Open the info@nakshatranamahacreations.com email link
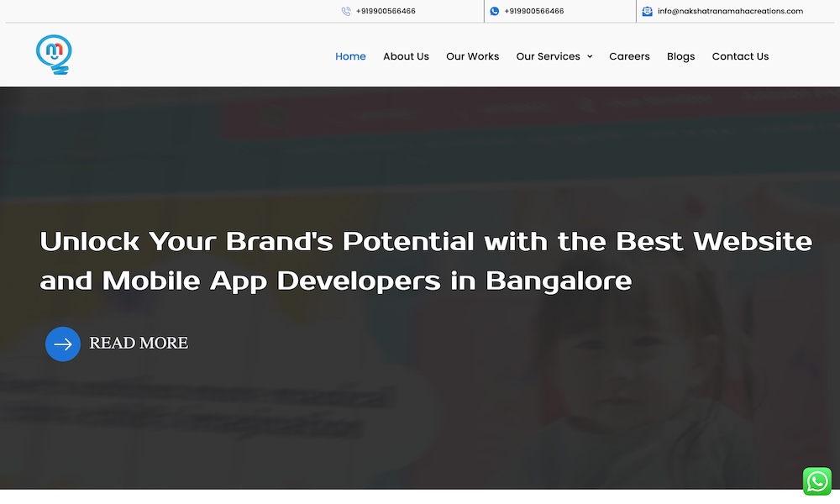Viewport: 840px width, 504px height. point(730,12)
